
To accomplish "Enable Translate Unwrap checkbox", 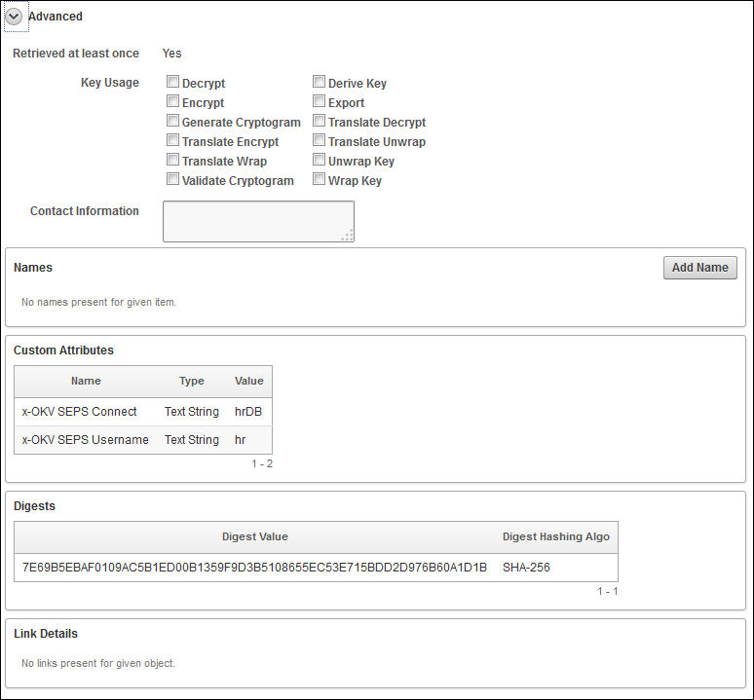I will coord(319,140).
